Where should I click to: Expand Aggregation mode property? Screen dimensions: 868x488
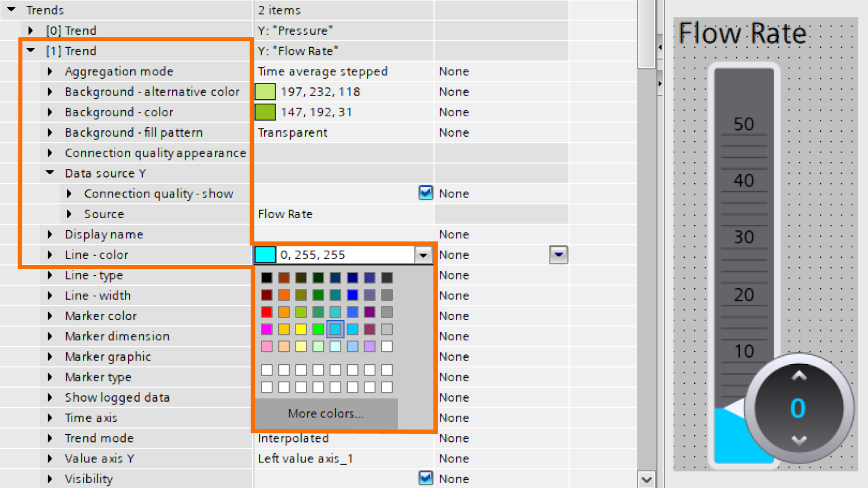tap(50, 71)
